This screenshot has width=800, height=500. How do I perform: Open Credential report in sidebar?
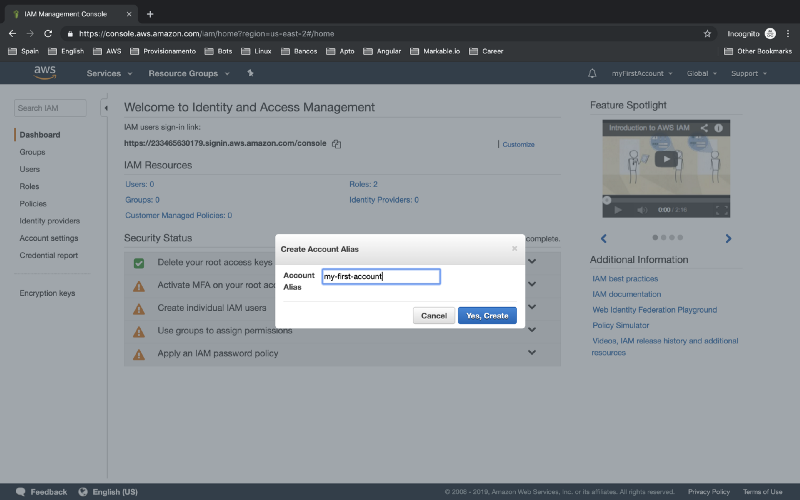tap(48, 255)
